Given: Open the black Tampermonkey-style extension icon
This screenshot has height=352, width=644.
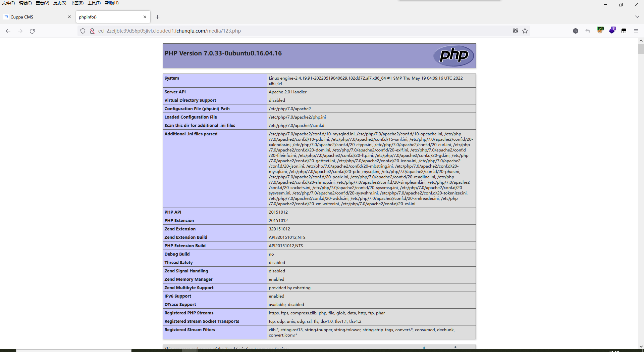Looking at the screenshot, I should coord(624,31).
